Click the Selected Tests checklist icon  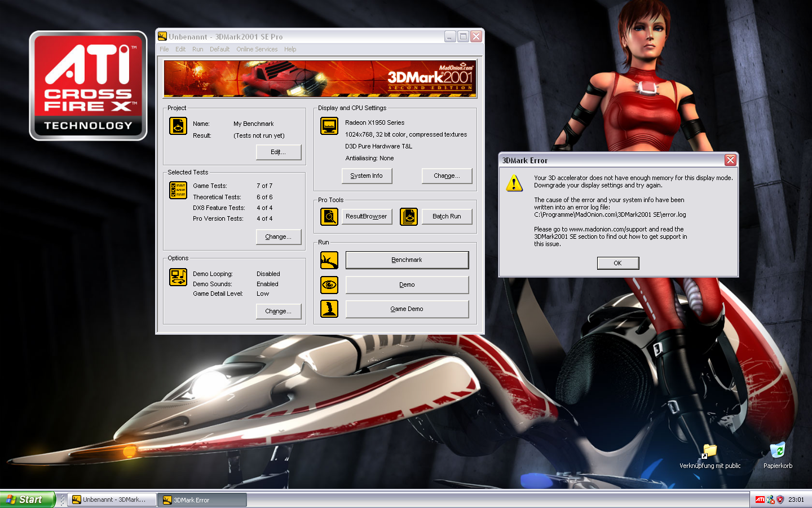coord(178,190)
